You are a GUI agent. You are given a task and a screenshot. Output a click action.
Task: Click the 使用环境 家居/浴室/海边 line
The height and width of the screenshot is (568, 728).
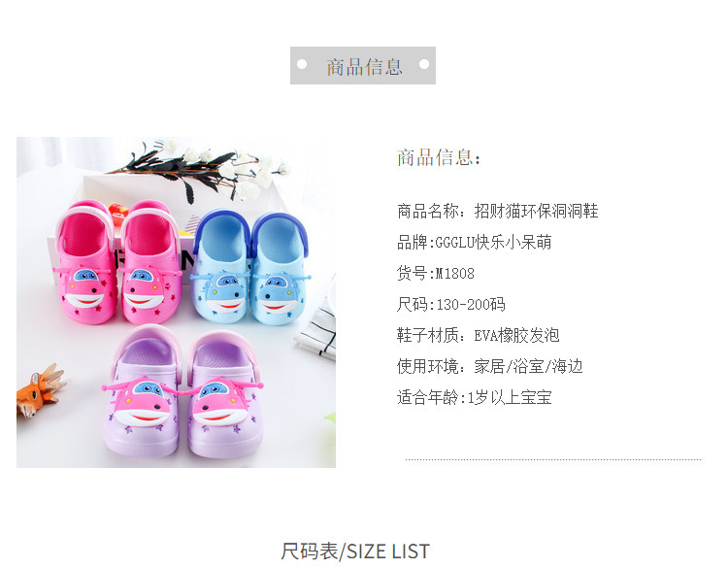pos(490,366)
